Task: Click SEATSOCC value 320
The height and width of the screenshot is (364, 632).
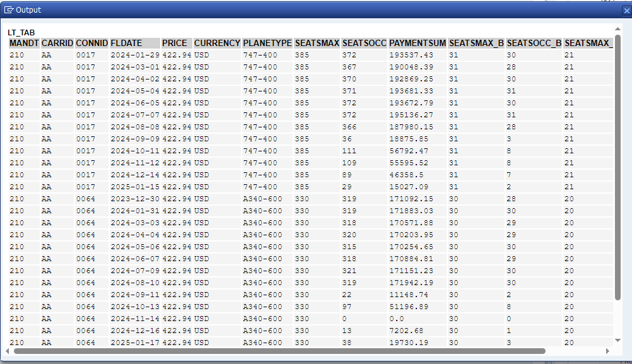Action: tap(349, 235)
